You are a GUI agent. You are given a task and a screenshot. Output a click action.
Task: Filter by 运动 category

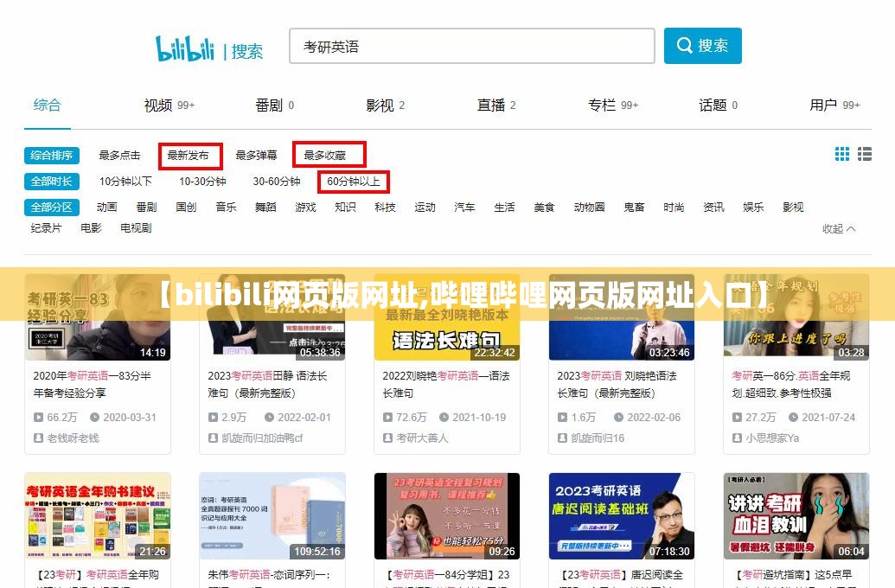coord(425,208)
